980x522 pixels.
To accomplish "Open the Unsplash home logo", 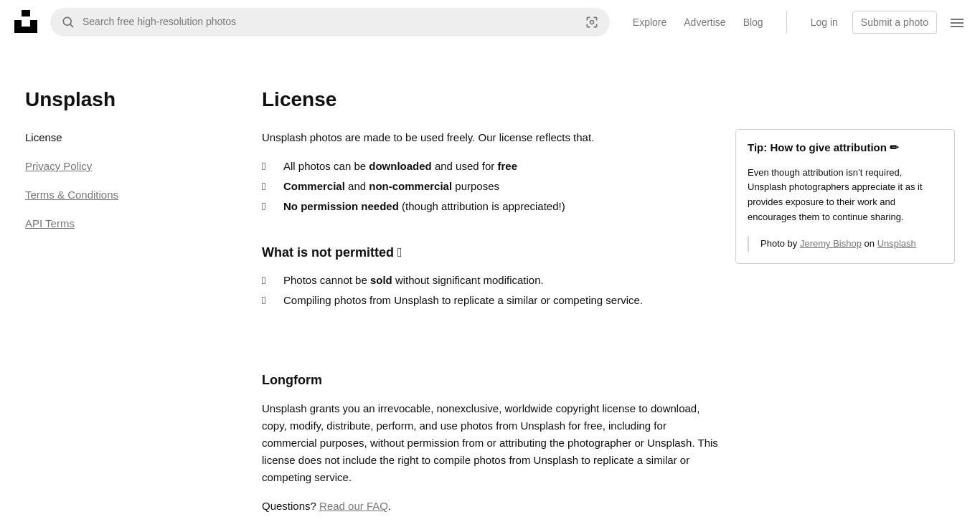I will point(26,22).
